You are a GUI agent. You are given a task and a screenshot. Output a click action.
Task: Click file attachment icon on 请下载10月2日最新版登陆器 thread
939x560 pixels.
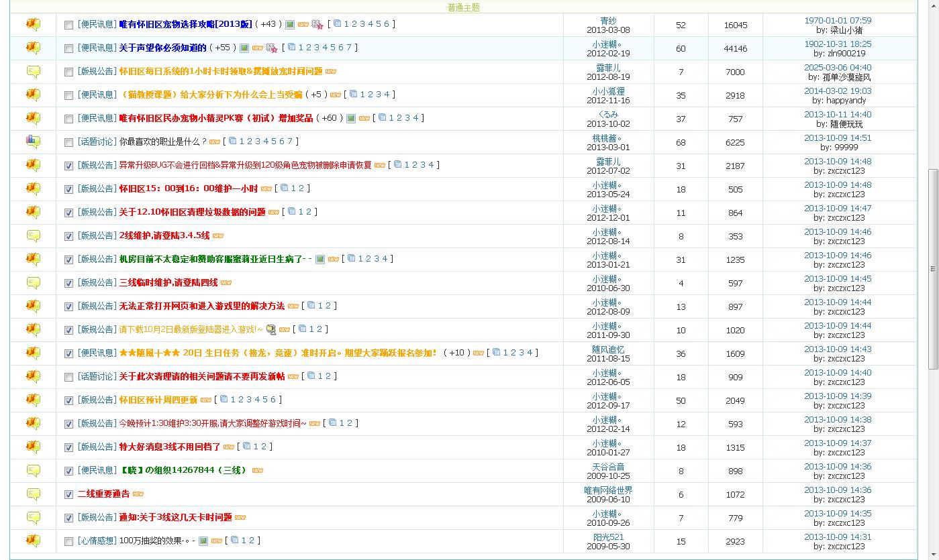pos(270,329)
